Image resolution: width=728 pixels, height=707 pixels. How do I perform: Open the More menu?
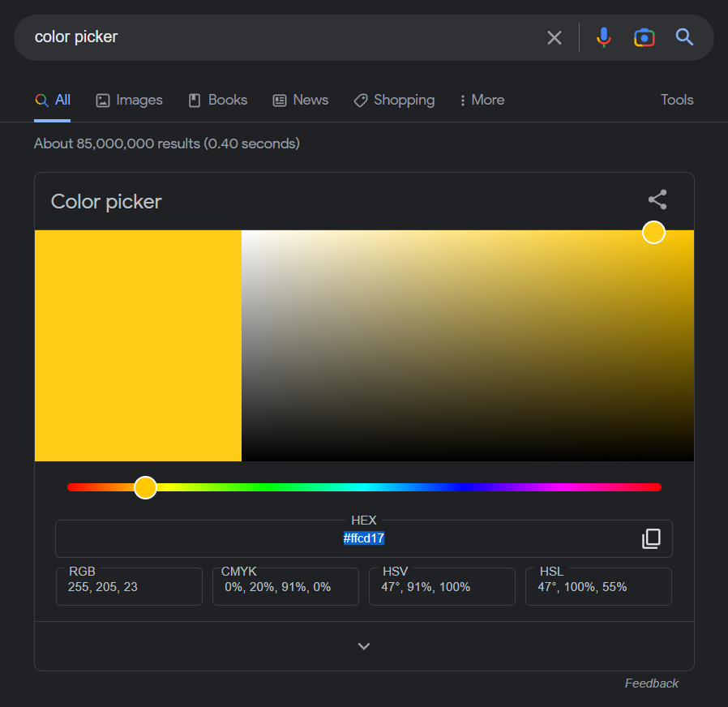click(482, 100)
